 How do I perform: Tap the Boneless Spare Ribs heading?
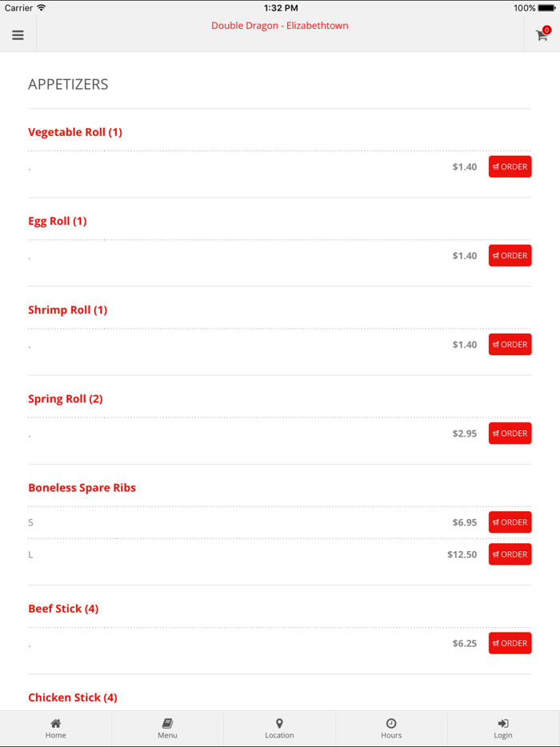82,488
